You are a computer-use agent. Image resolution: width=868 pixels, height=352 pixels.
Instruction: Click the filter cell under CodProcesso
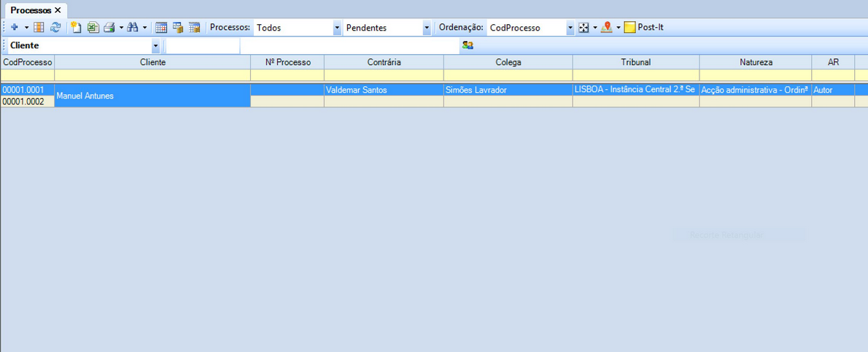click(x=27, y=75)
